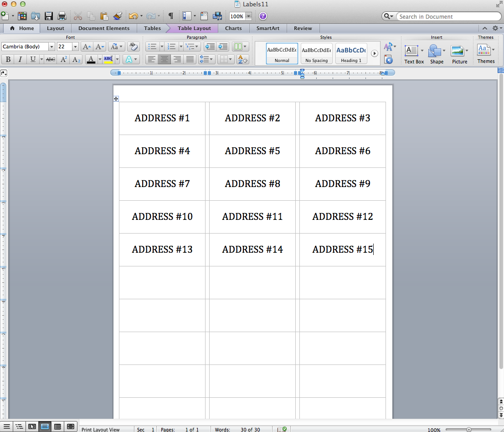Open the Document Elements tab

coord(104,28)
